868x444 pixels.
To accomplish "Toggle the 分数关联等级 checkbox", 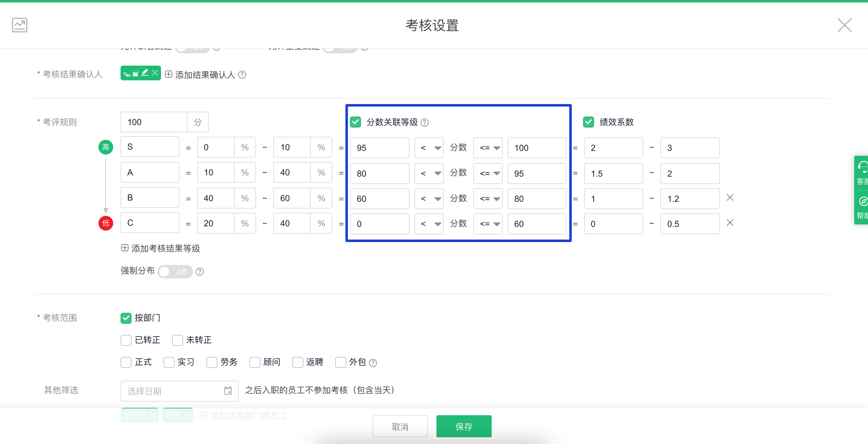I will [355, 122].
